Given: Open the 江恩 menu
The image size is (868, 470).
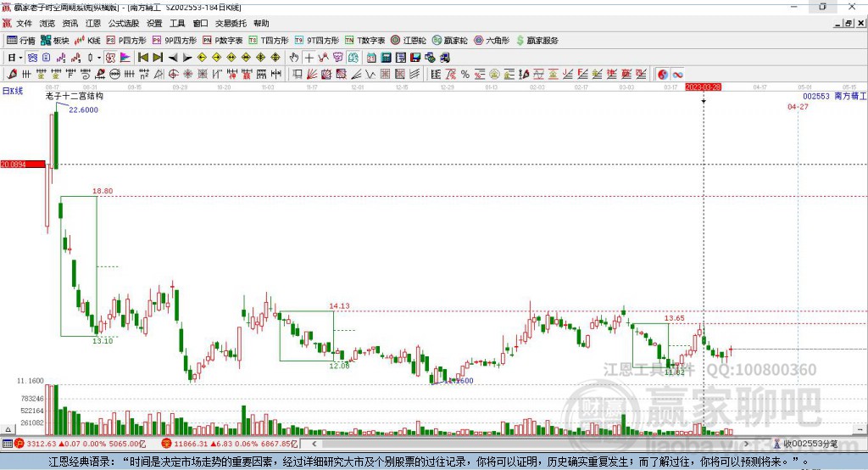Looking at the screenshot, I should (x=93, y=23).
